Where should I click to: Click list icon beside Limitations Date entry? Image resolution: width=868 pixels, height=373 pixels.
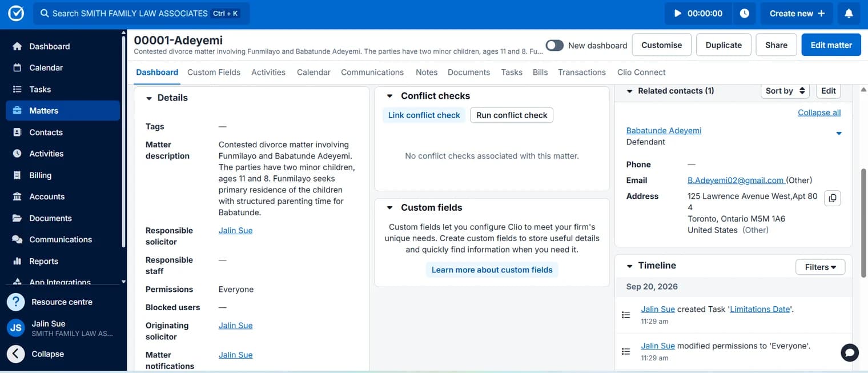[x=626, y=315]
